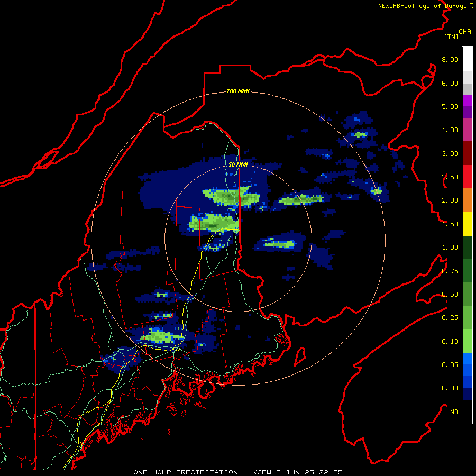Select the 8.00 legend value
476x476 pixels.
[450, 59]
